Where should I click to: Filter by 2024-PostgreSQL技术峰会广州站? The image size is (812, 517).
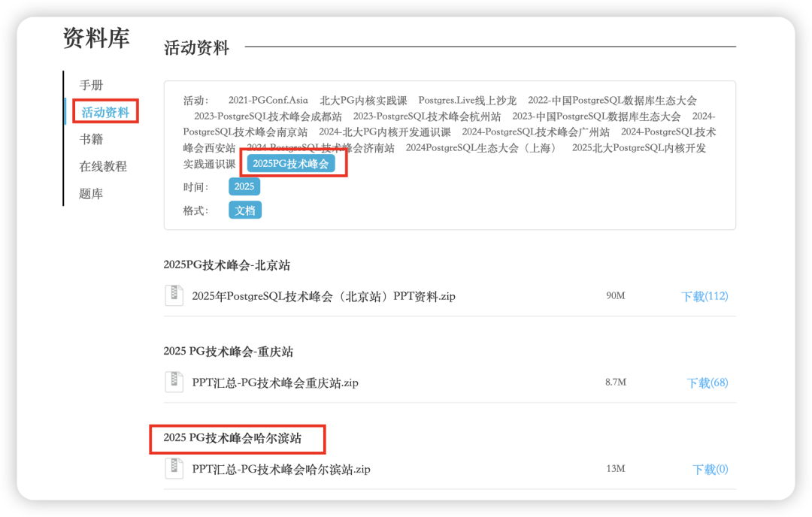[x=536, y=132]
